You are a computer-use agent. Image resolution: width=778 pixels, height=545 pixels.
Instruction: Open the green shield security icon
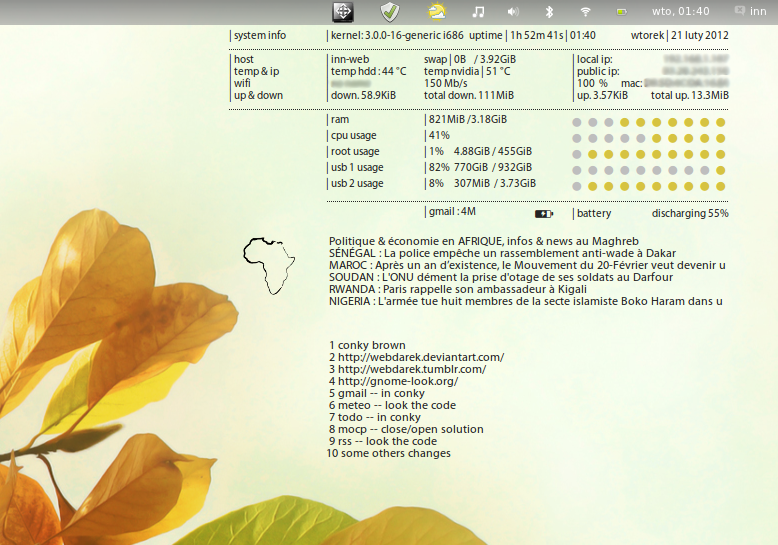389,12
